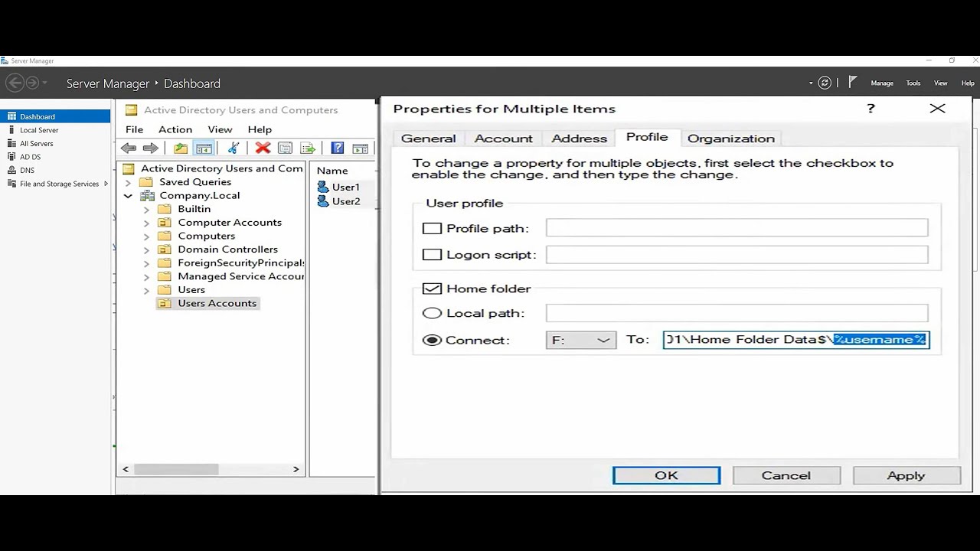The height and width of the screenshot is (551, 980).
Task: Click the OK button
Action: (x=666, y=475)
